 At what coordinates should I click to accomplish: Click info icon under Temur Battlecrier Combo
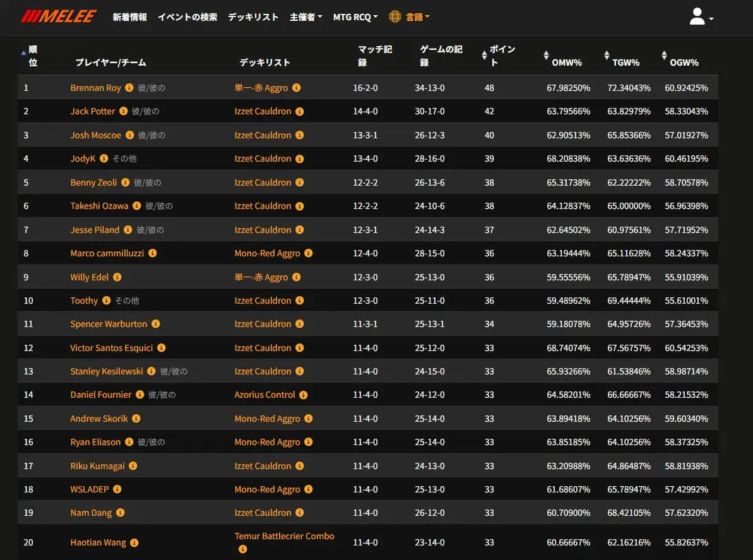click(x=242, y=549)
